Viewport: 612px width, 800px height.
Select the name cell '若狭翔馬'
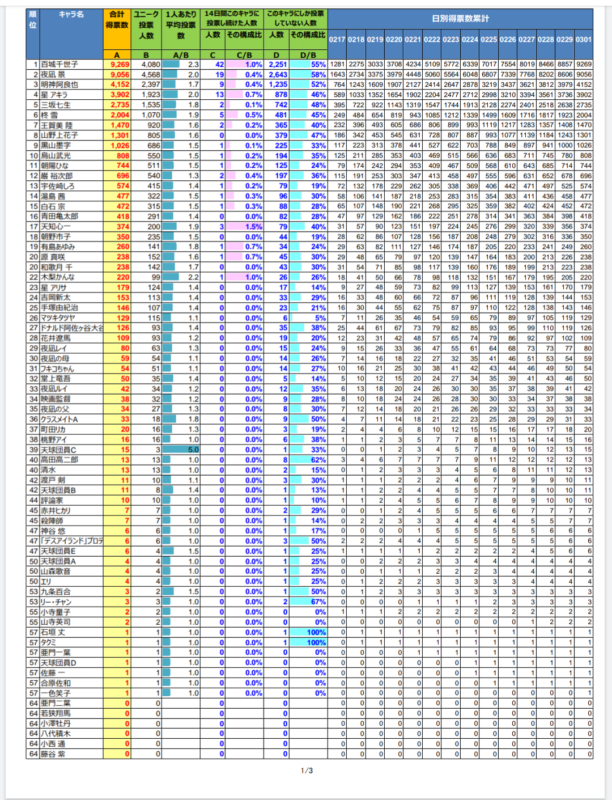[71, 713]
